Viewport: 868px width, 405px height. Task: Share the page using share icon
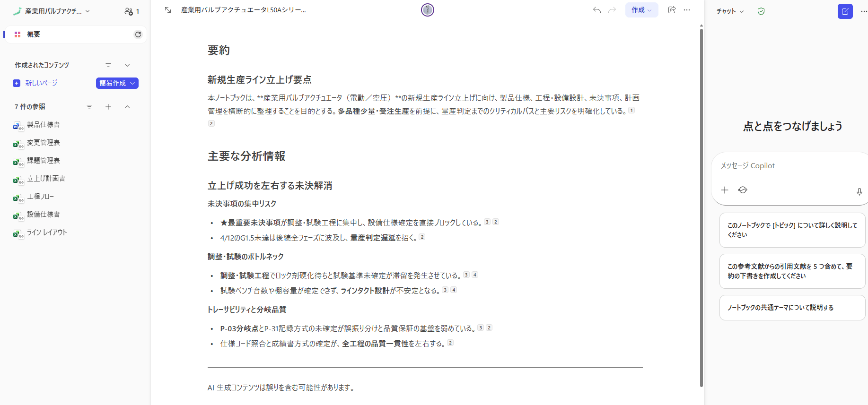pyautogui.click(x=672, y=10)
